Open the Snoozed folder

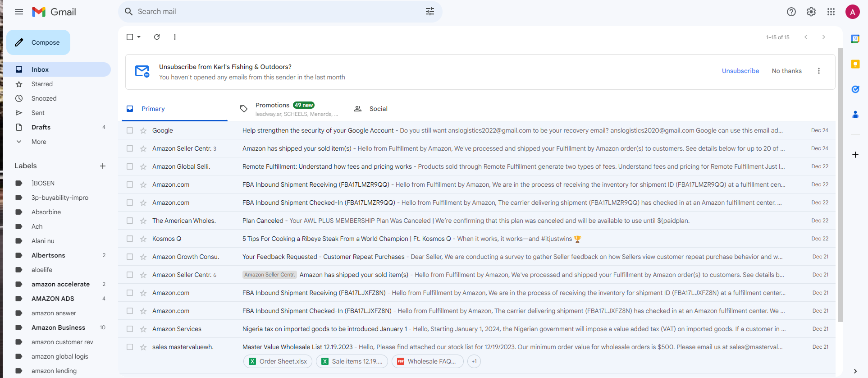[x=57, y=98]
